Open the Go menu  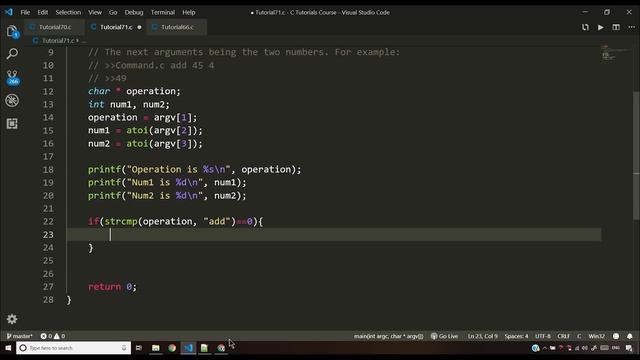tap(113, 12)
